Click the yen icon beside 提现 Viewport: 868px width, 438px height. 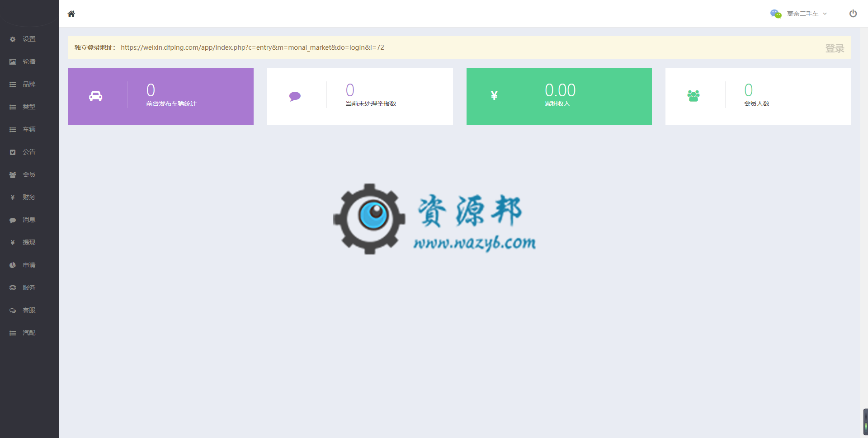13,243
